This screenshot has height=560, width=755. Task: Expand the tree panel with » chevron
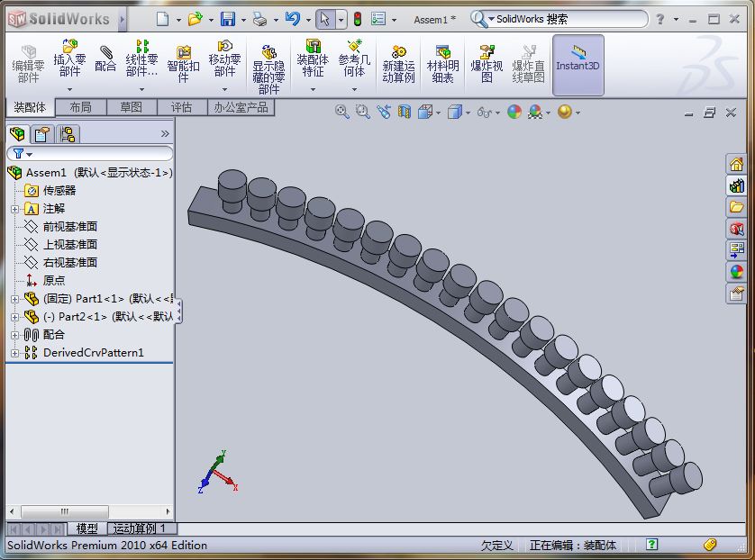point(165,134)
